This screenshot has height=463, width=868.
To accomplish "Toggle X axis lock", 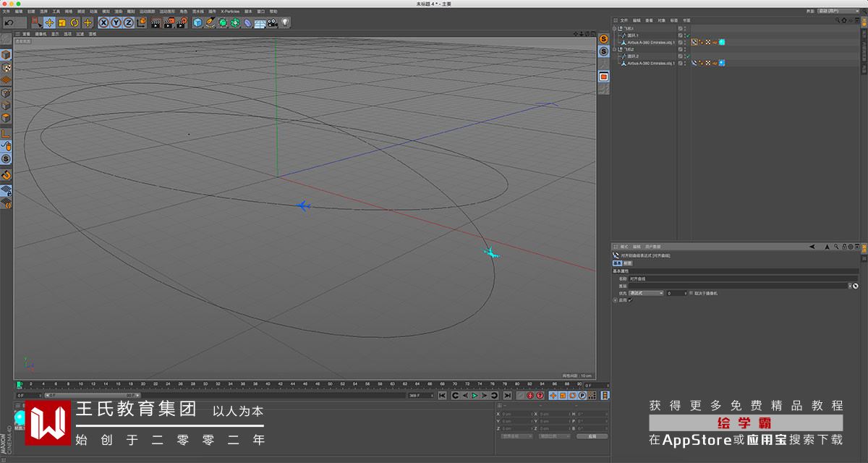I will [103, 22].
